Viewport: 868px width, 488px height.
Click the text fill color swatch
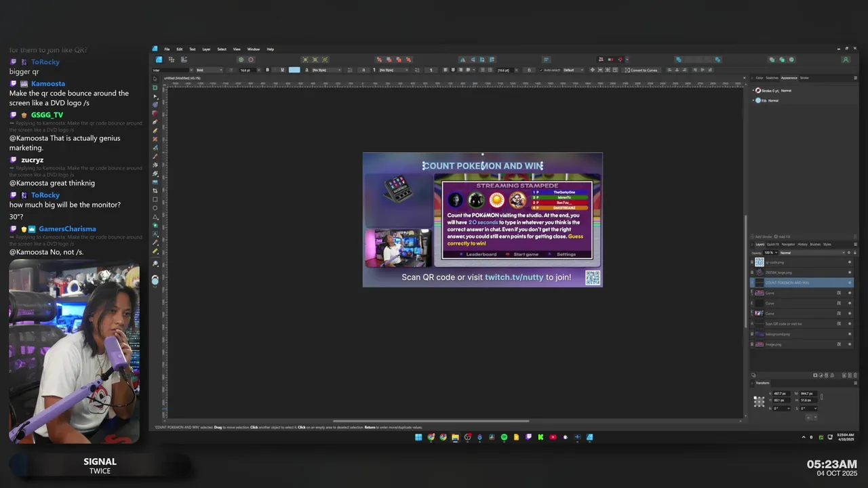(294, 70)
